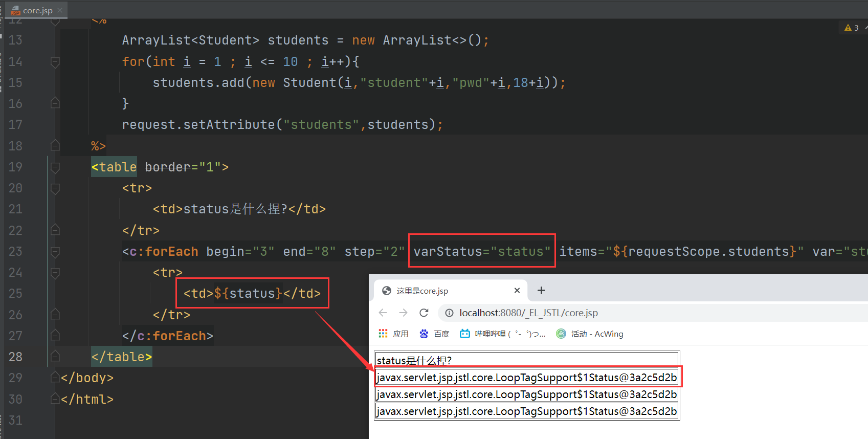Open the warnings indicator showing 3
The image size is (868, 439).
point(852,28)
